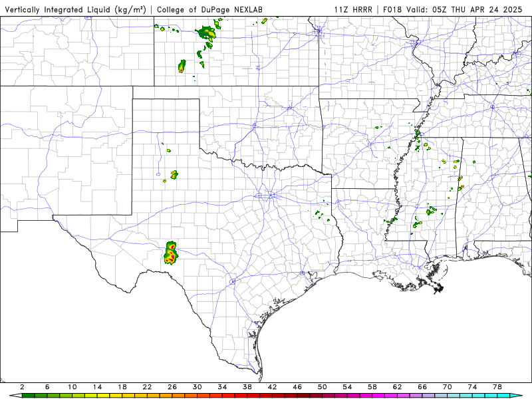Click the large green storm cluster in northern Kansas
The width and height of the screenshot is (532, 399).
[207, 33]
